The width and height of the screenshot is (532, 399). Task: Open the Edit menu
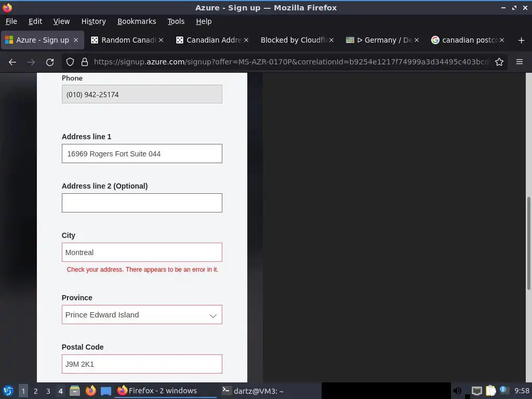pos(35,21)
